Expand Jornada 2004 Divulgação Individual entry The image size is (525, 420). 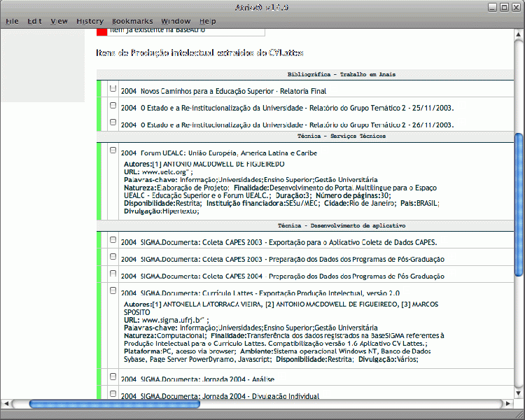pos(326,393)
